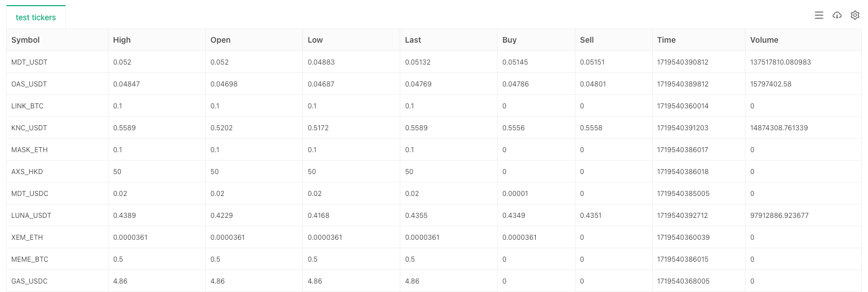Click the Open column header
Viewport: 868px width, 292px height.
click(x=220, y=40)
